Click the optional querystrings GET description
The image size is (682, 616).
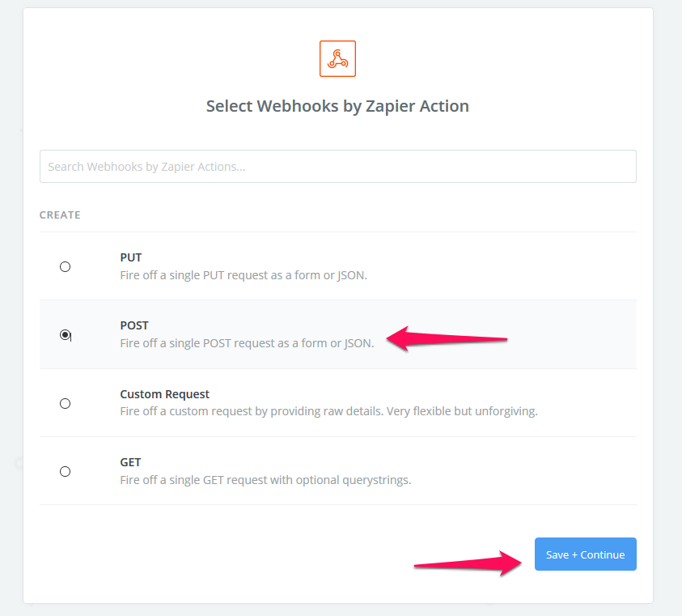[x=265, y=480]
